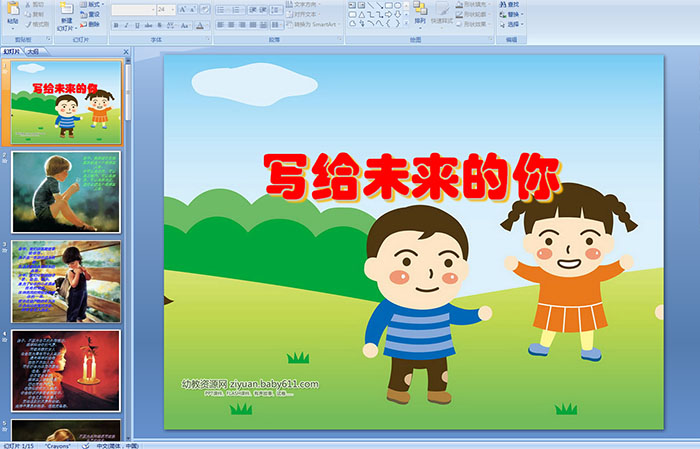Select the Rectangle shape in gallery
This screenshot has width=700, height=449.
(x=388, y=5)
